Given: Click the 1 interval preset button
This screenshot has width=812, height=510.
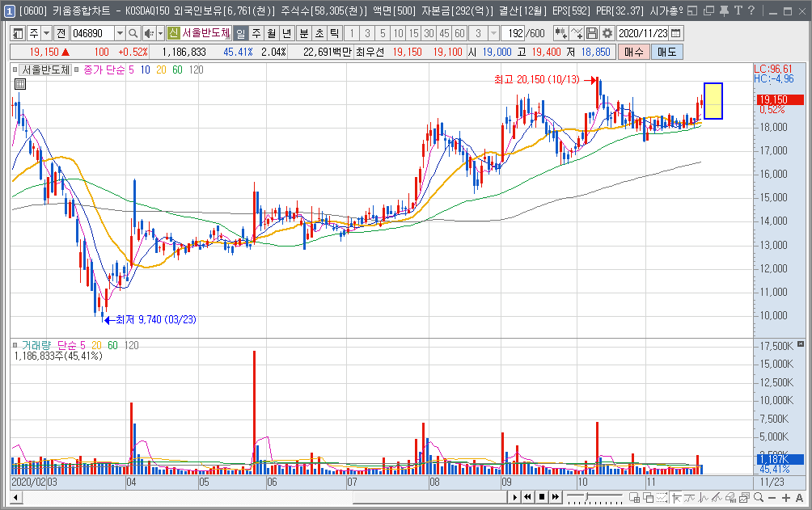Looking at the screenshot, I should pos(352,34).
